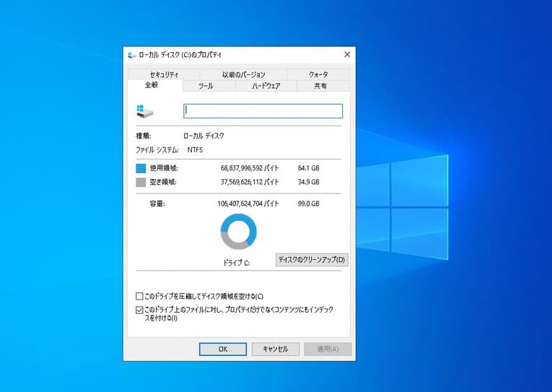Image resolution: width=552 pixels, height=392 pixels.
Task: Click the drive icon in the title bar
Action: 131,55
